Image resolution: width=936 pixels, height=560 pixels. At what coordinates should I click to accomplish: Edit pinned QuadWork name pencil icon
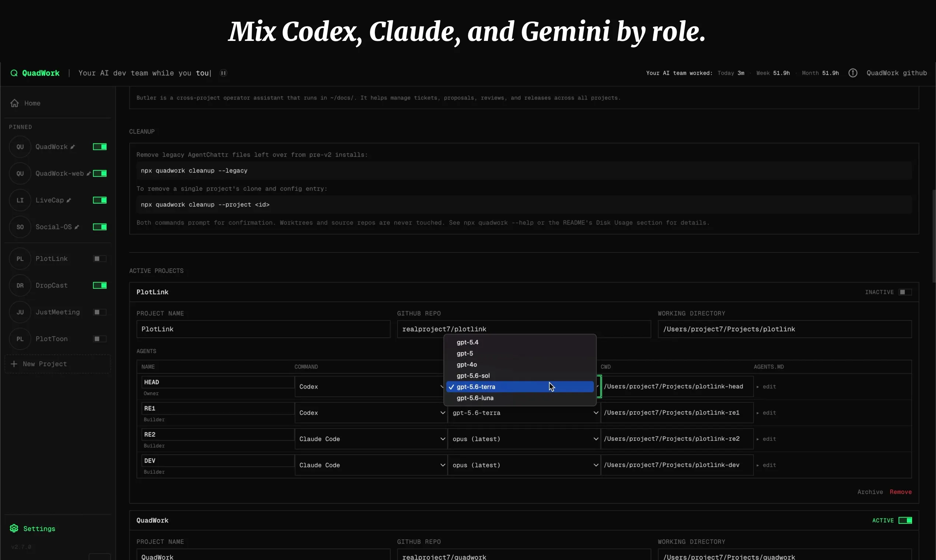[73, 147]
